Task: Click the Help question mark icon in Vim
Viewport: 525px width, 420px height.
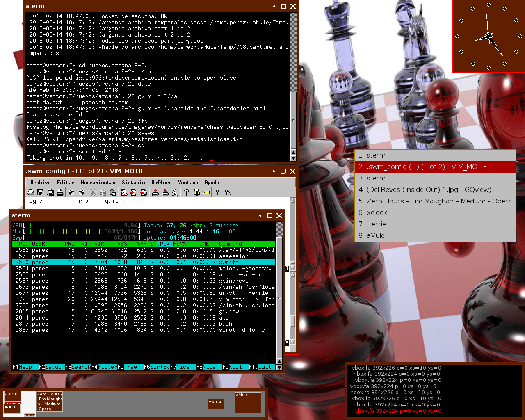Action: point(217,192)
